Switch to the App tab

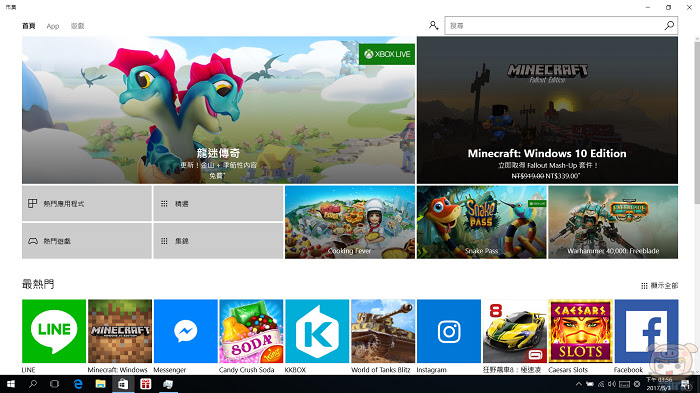pyautogui.click(x=53, y=26)
